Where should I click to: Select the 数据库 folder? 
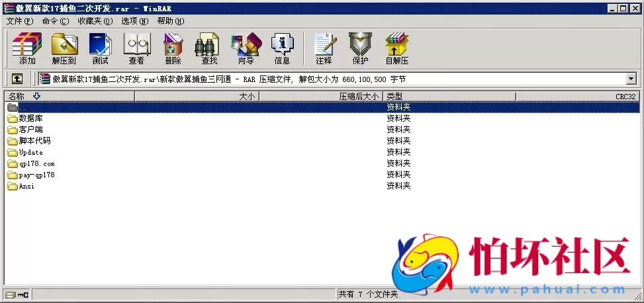coord(30,118)
